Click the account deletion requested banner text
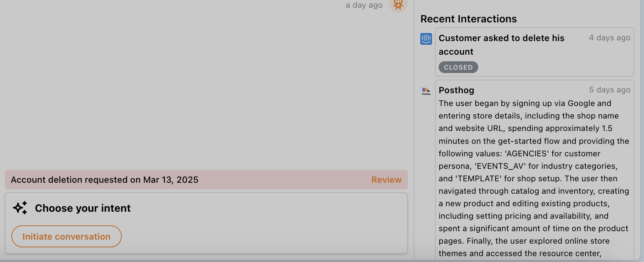Image resolution: width=644 pixels, height=262 pixels. pos(105,180)
